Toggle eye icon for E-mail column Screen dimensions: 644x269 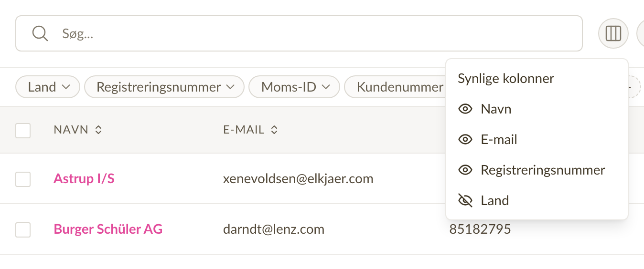(x=465, y=140)
